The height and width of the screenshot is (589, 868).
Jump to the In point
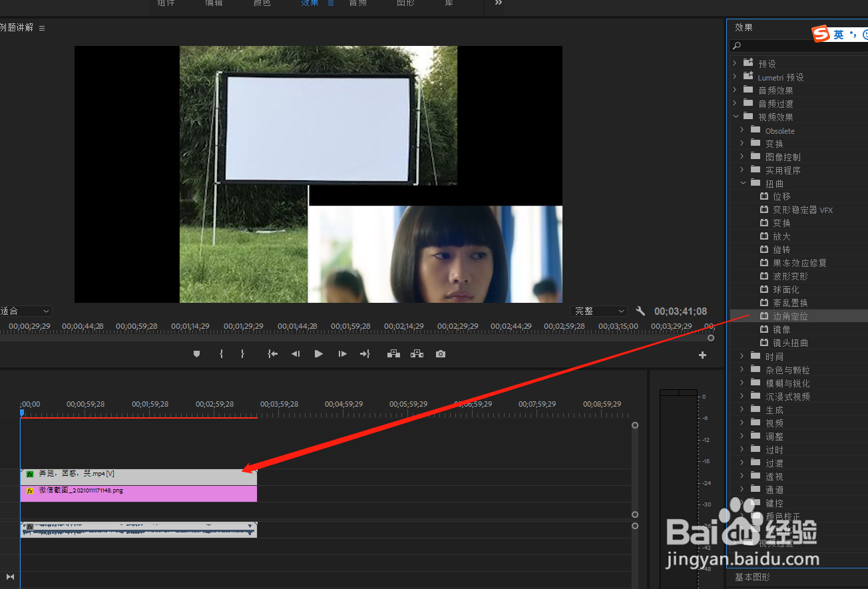[x=272, y=354]
